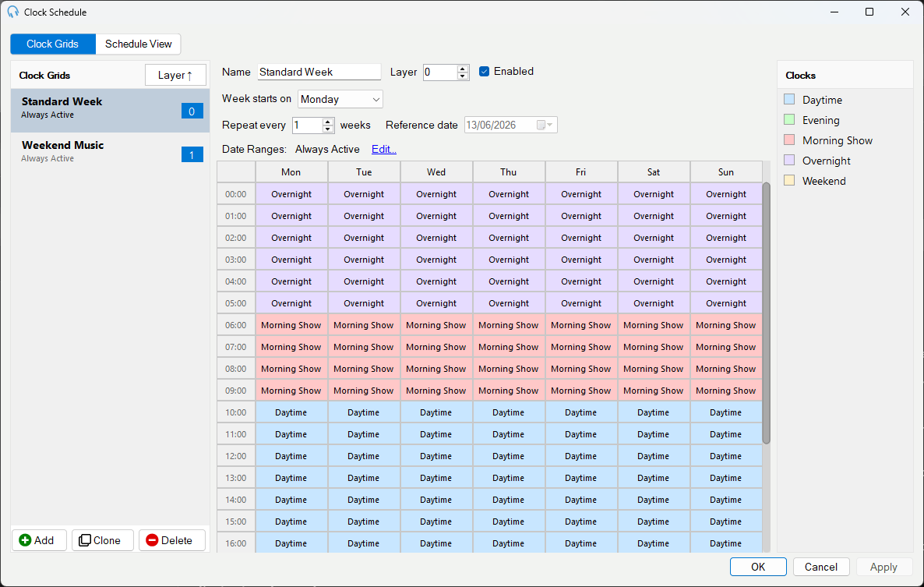924x587 pixels.
Task: Confirm with the OK button
Action: 758,567
